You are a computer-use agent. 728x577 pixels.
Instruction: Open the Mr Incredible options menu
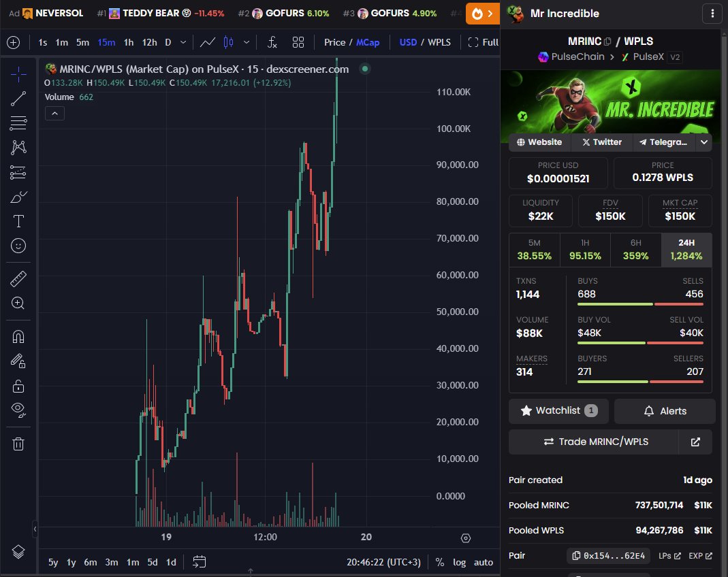tap(712, 14)
